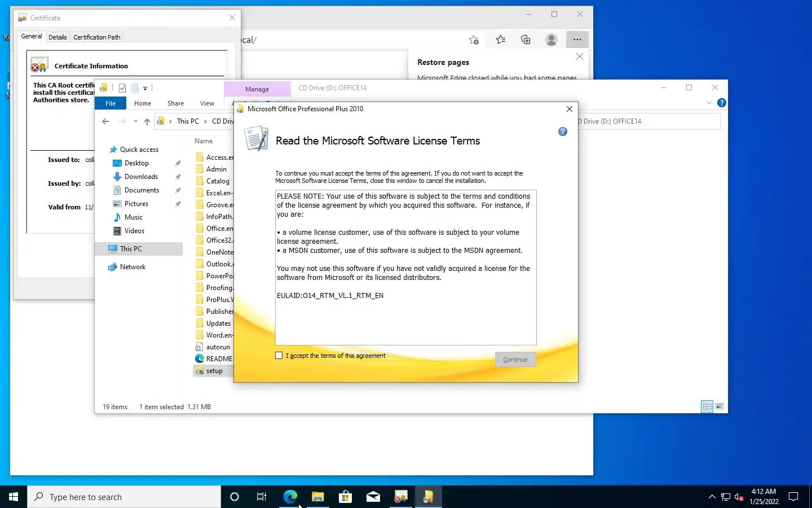
Task: Select the Catalog folder
Action: [218, 181]
